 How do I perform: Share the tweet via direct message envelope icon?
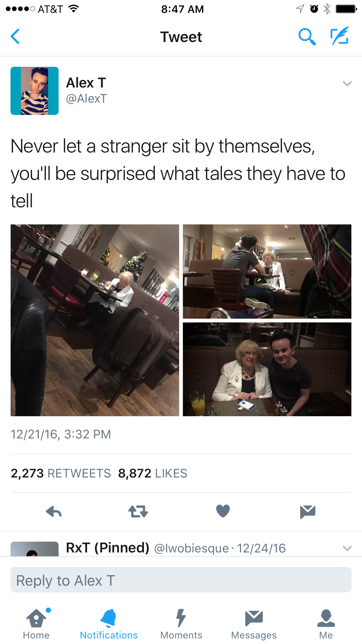308,512
